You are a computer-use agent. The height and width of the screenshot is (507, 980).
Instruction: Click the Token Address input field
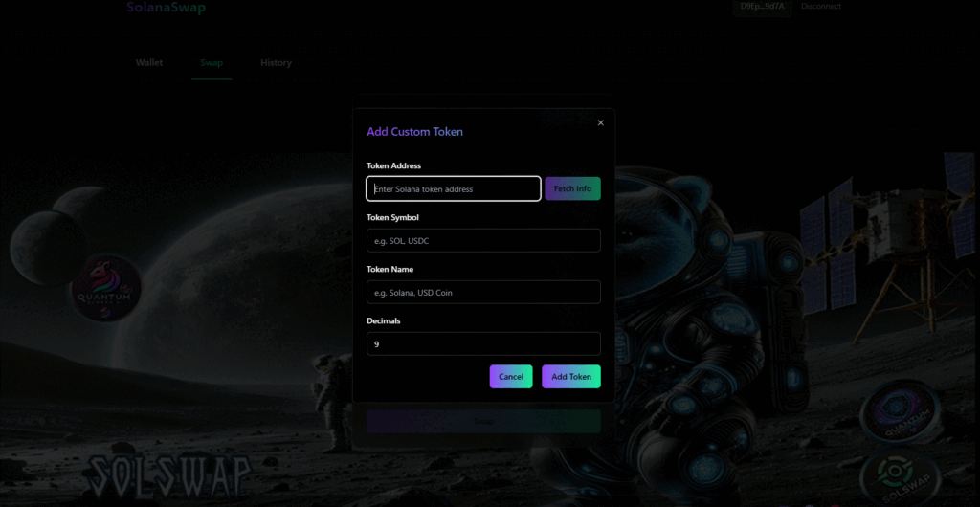point(453,188)
